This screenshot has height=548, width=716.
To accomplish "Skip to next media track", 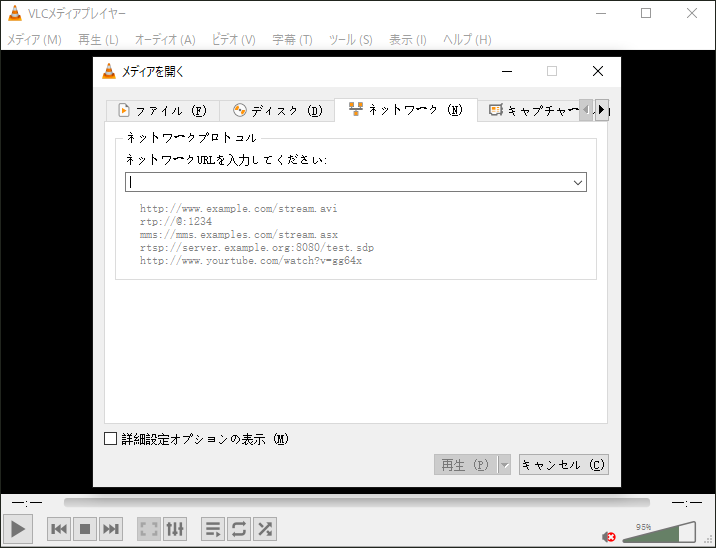I will (111, 529).
